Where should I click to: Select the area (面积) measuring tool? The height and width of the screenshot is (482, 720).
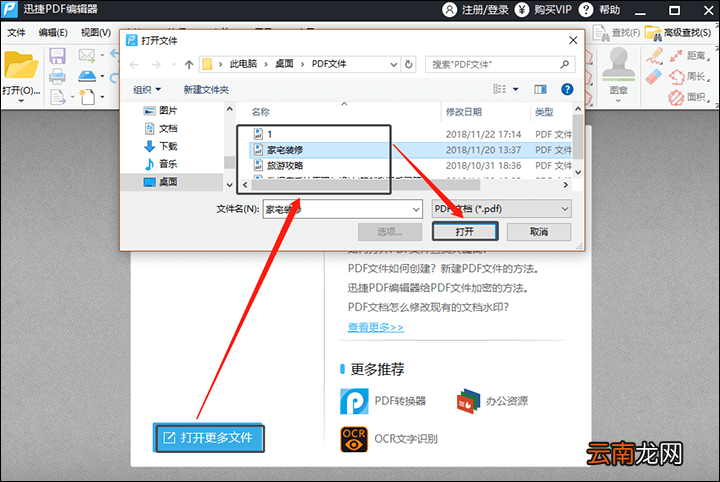[x=690, y=97]
